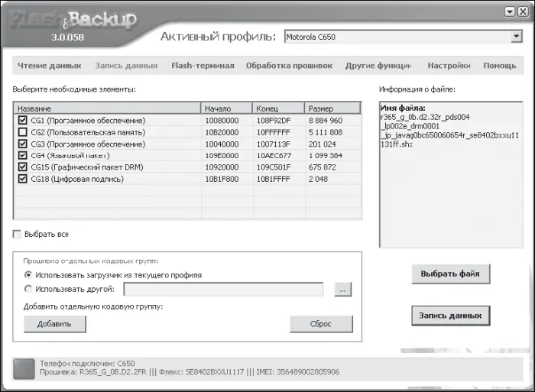Click the alternate loader path field
535x392 pixels.
click(x=223, y=289)
